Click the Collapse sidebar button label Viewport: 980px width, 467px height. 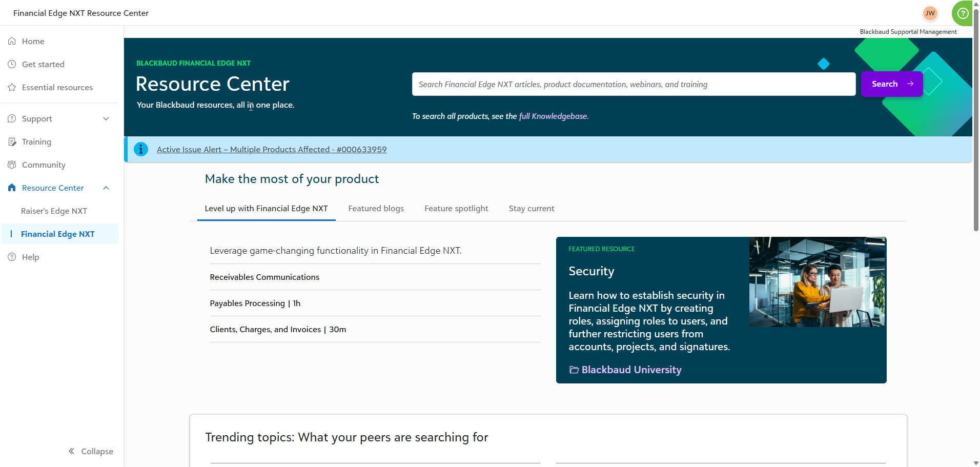tap(97, 451)
